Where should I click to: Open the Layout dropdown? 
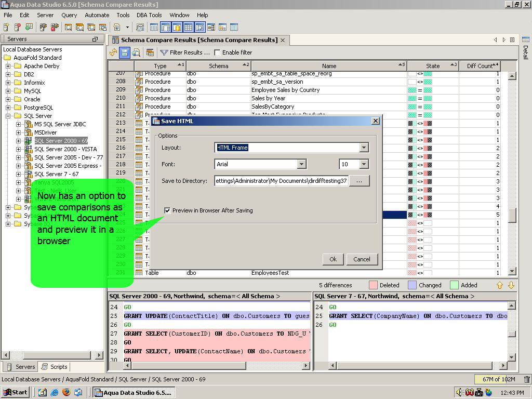tap(364, 148)
